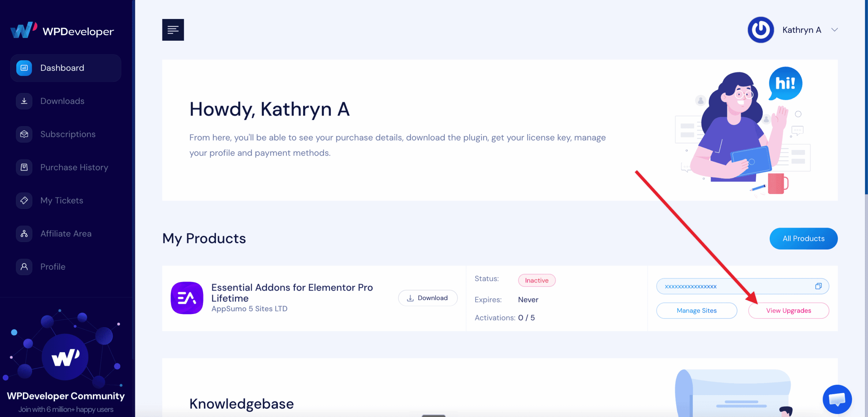Show All Products
Screen dimensions: 868x417
(803, 238)
